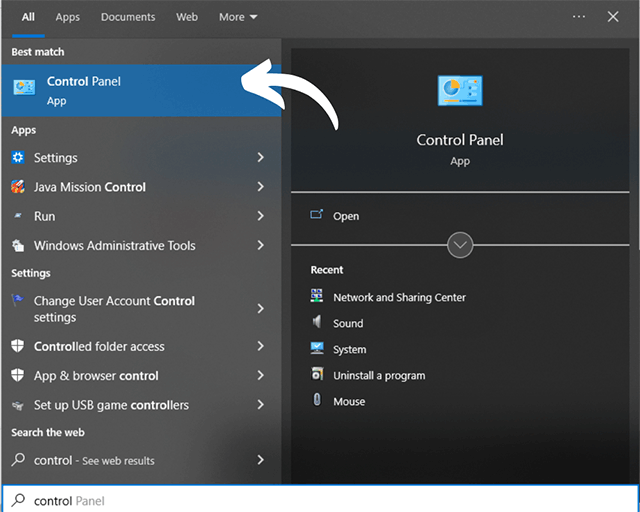Expand Controlled folder access chevron
This screenshot has height=512, width=640.
[x=260, y=346]
